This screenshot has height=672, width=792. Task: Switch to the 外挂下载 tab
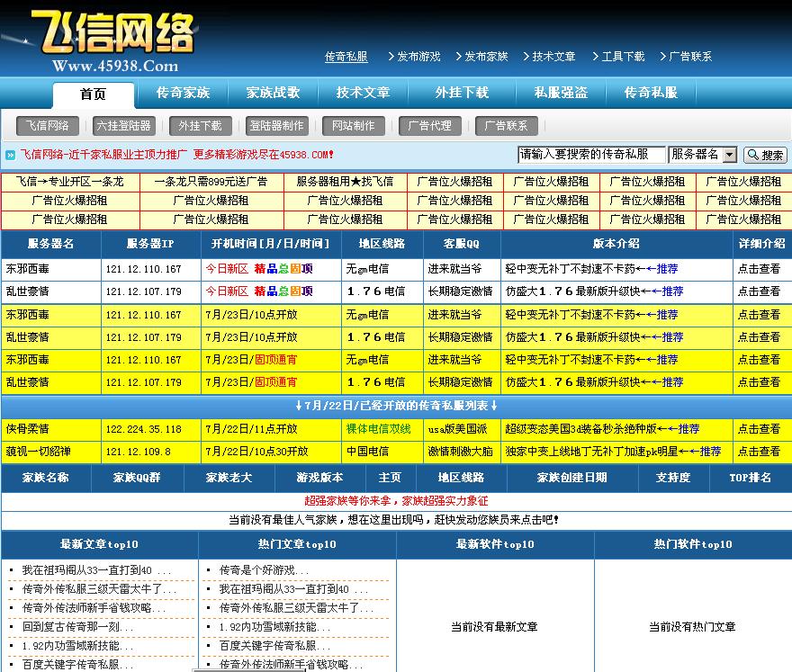463,94
